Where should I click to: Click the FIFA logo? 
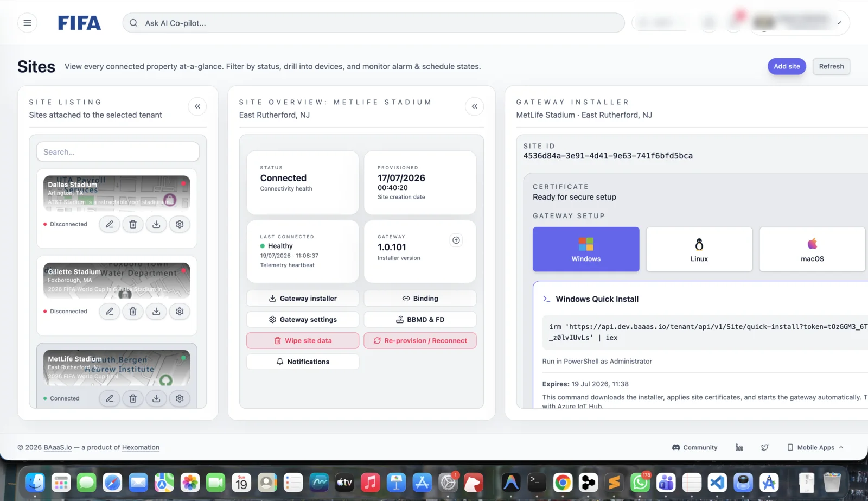coord(79,23)
